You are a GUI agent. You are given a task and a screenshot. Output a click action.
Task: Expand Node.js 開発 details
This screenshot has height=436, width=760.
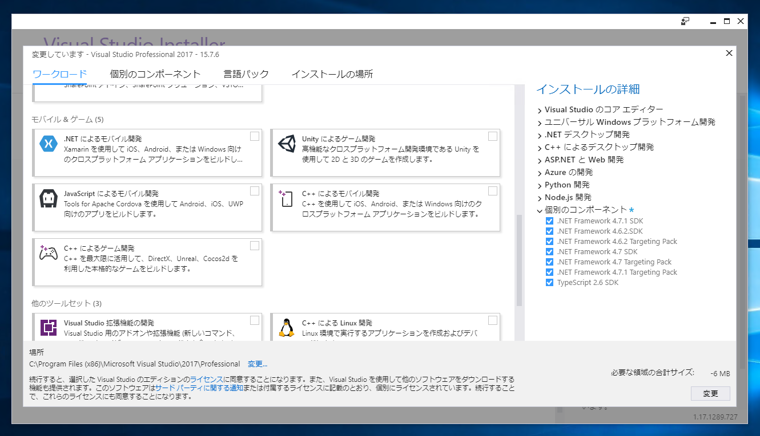tap(539, 199)
